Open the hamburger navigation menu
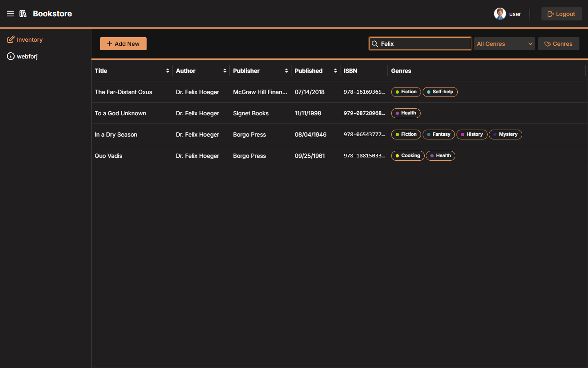Screen dimensions: 588x368 point(10,13)
